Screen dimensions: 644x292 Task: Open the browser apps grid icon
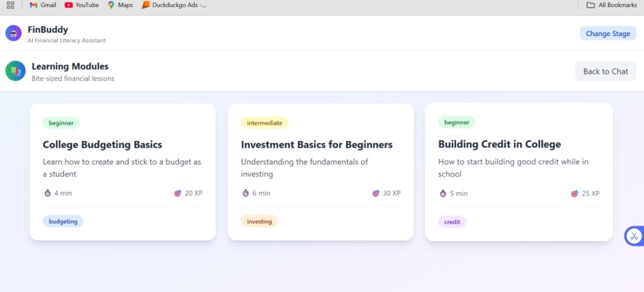(x=10, y=6)
